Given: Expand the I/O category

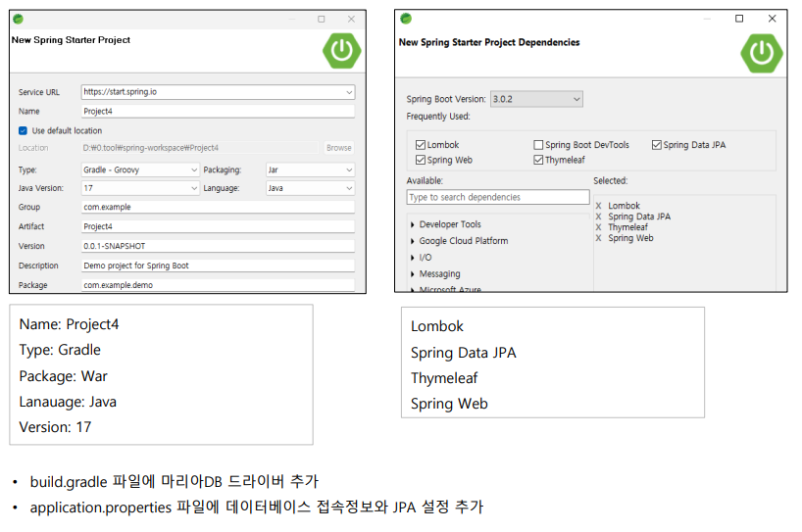Looking at the screenshot, I should tap(412, 258).
